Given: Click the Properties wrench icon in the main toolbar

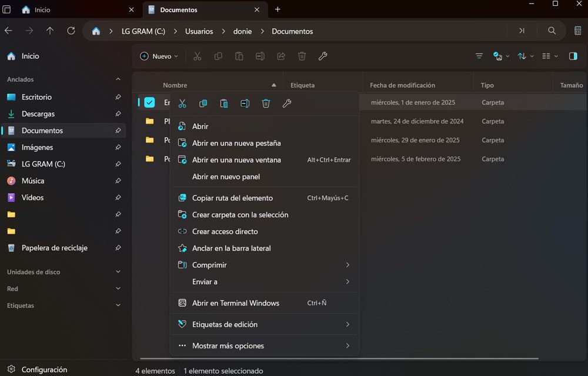Looking at the screenshot, I should 322,56.
